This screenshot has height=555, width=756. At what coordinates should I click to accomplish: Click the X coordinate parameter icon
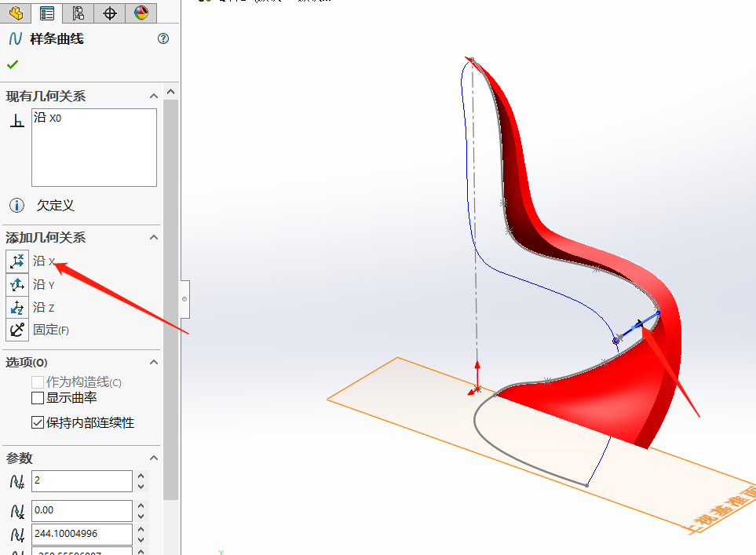coord(17,511)
